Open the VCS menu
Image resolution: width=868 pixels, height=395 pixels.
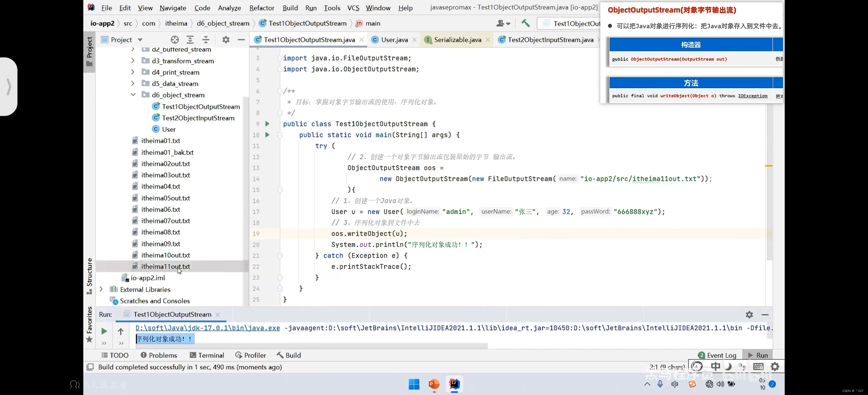point(353,8)
